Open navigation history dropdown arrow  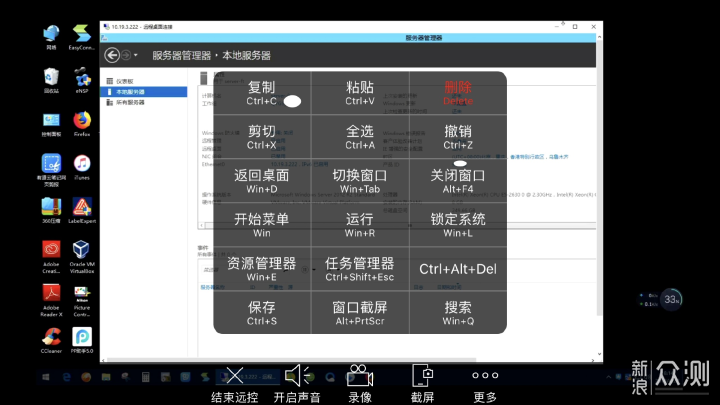point(135,55)
